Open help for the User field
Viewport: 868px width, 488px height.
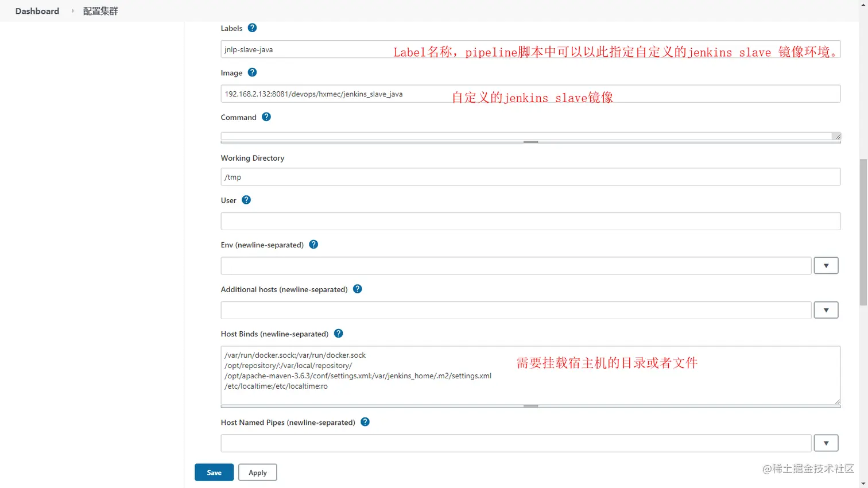coord(246,200)
